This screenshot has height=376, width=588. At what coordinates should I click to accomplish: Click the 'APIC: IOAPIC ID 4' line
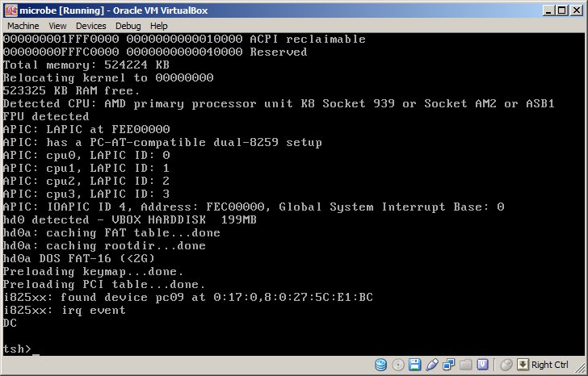pos(254,207)
